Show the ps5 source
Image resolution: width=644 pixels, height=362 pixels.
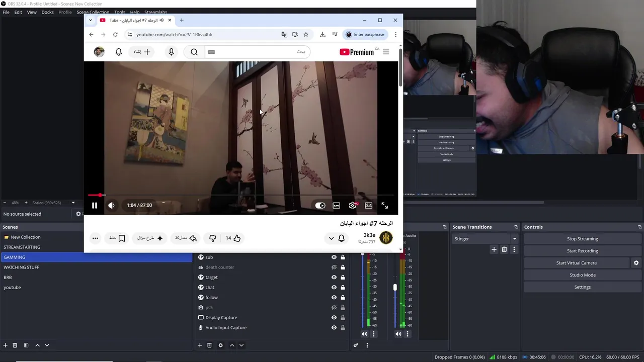(334, 307)
